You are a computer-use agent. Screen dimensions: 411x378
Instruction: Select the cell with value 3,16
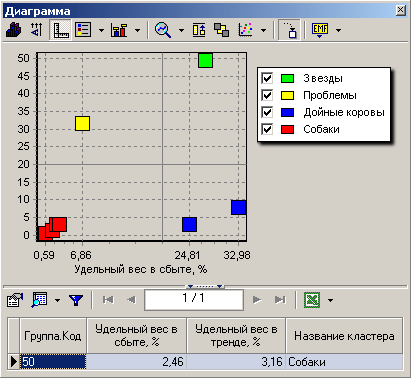236,362
